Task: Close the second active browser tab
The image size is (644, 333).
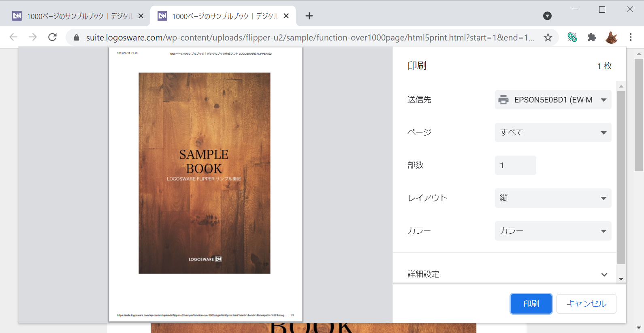Action: (x=286, y=16)
